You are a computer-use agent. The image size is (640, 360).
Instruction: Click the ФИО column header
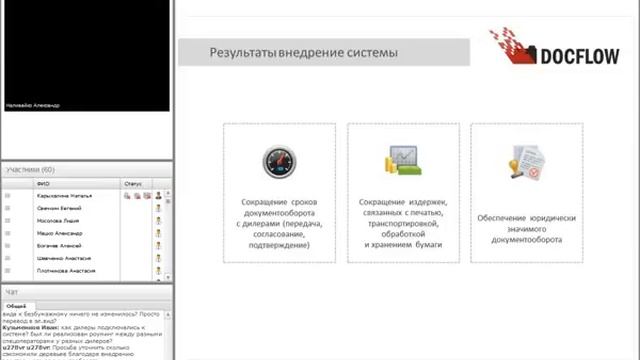[76, 184]
